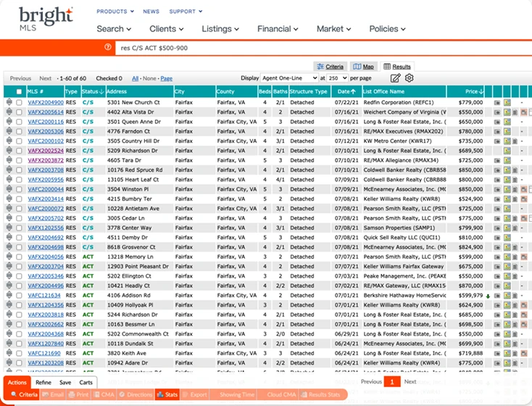Screen dimensions: 532x406
Task: Check the box for 10942 Adare Dr row
Action: (19, 363)
